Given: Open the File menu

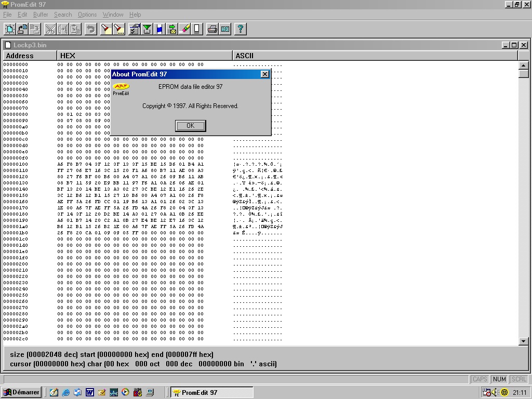Looking at the screenshot, I should click(x=7, y=15).
